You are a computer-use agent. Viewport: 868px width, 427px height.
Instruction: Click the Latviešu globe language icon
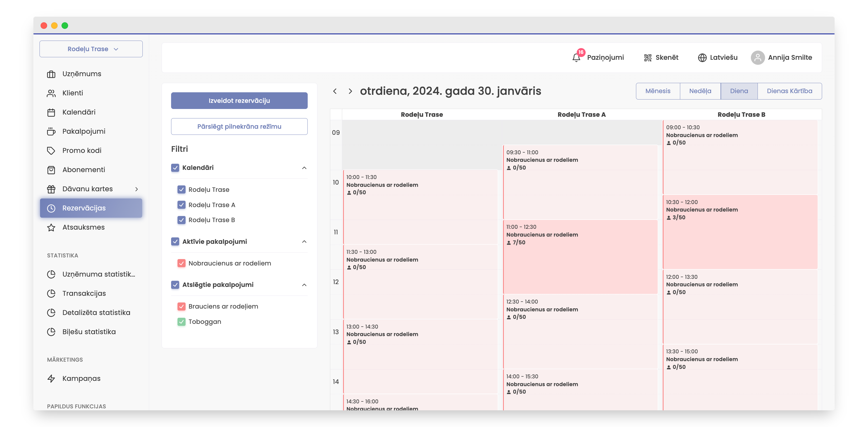pyautogui.click(x=702, y=58)
